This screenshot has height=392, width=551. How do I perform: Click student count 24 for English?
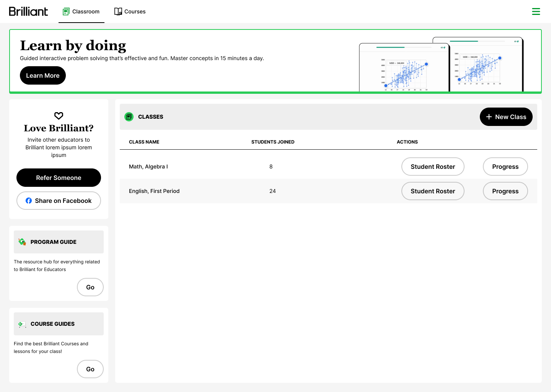tap(272, 191)
